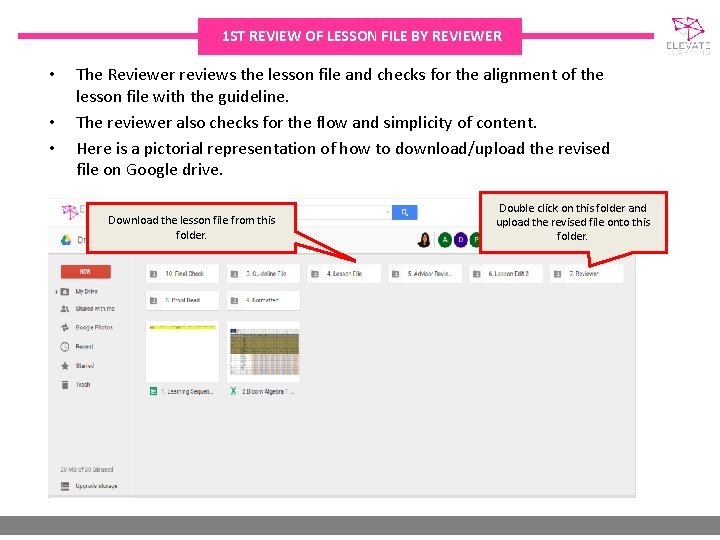Click the woman's profile photo avatar
Viewport: 720px width, 540px height.
pyautogui.click(x=424, y=240)
